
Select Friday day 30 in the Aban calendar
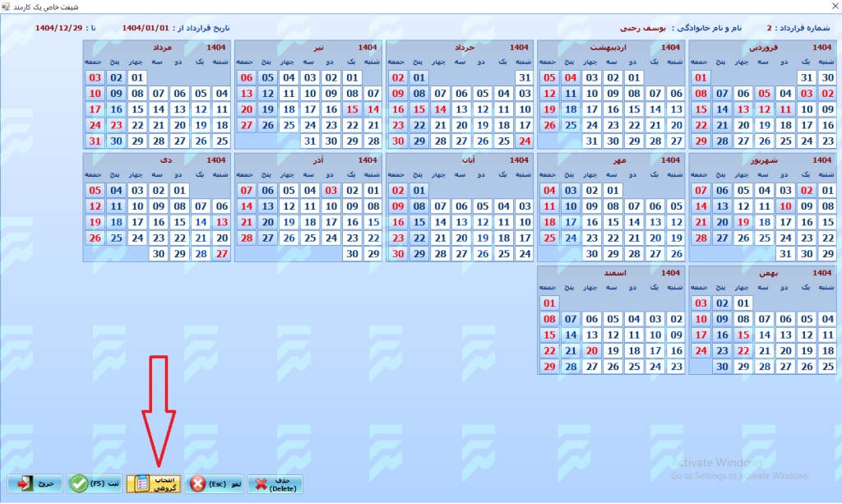(x=398, y=253)
